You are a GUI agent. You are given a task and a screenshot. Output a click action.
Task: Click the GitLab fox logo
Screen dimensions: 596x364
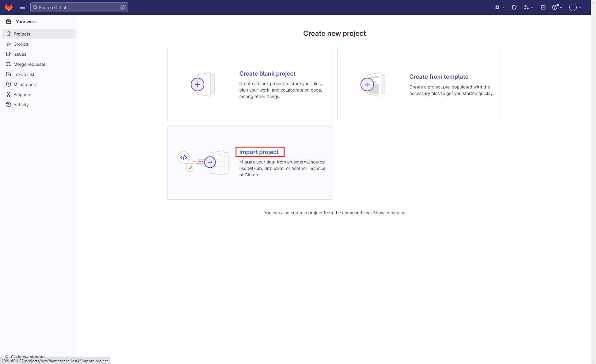(x=9, y=7)
